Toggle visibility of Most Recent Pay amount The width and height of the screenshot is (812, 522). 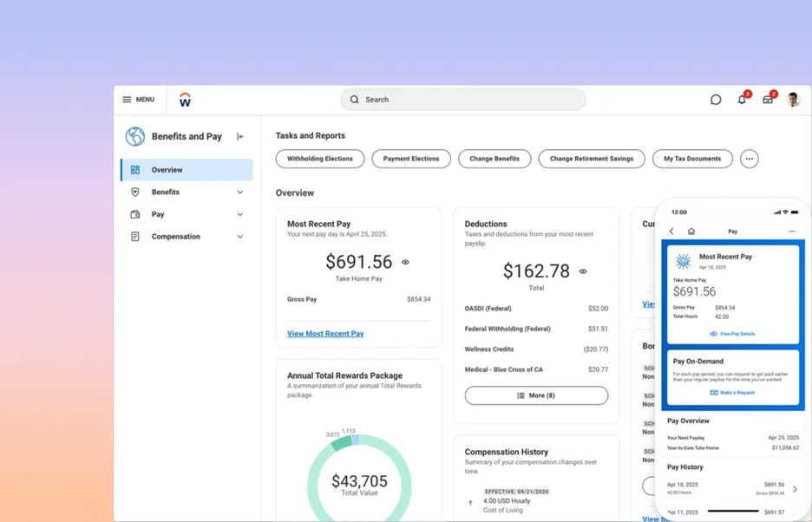point(406,263)
